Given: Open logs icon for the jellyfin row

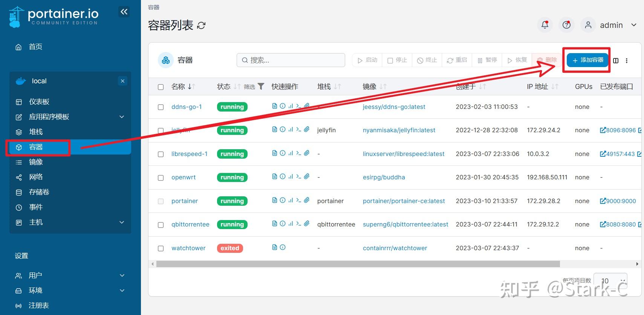Looking at the screenshot, I should click(274, 129).
